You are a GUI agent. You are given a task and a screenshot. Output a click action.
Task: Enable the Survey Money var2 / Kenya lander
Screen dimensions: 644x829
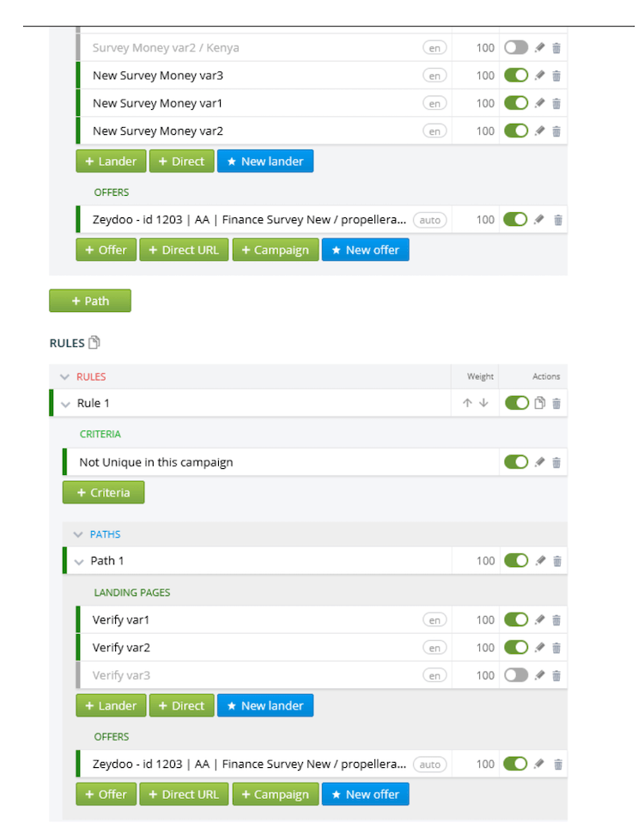click(x=516, y=47)
